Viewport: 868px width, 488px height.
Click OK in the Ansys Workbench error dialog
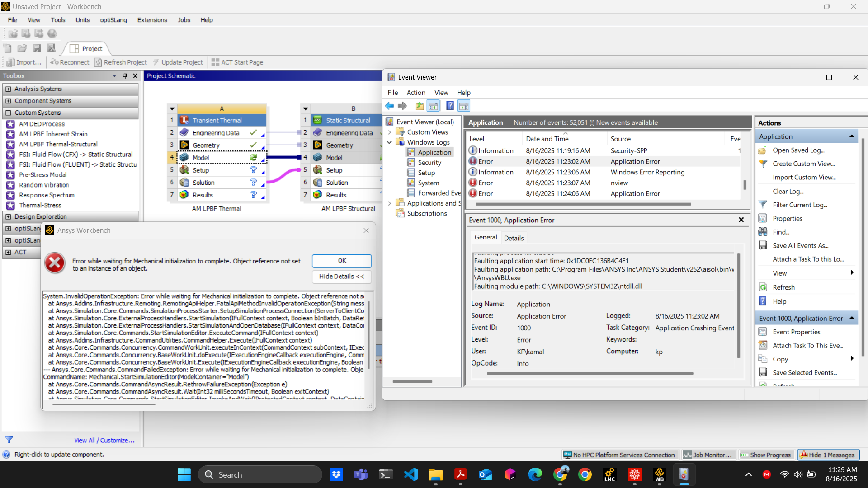click(342, 261)
